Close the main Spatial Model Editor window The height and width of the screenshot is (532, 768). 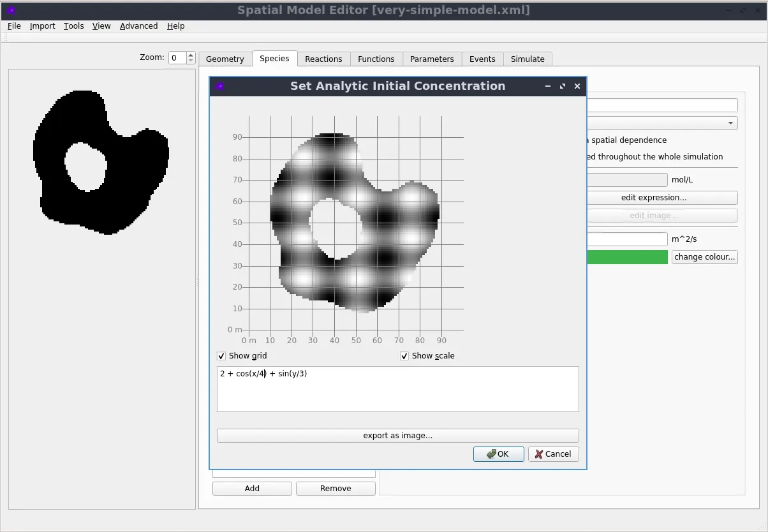click(758, 10)
